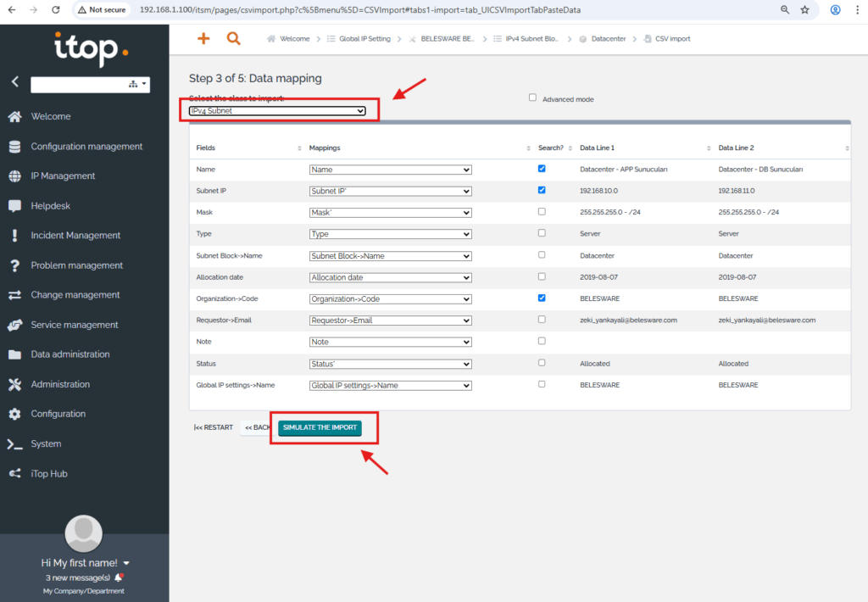Click the organization filter field in sidebar
The height and width of the screenshot is (602, 868).
point(78,84)
